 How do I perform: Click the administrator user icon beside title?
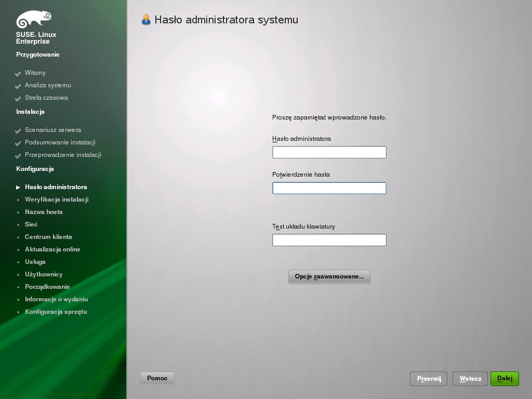tap(146, 20)
